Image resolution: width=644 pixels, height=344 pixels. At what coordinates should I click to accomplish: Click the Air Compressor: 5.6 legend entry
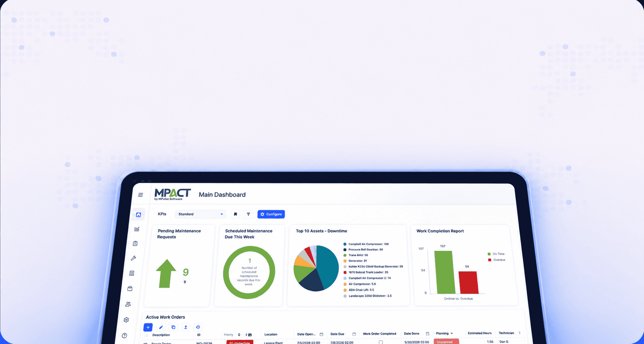360,284
